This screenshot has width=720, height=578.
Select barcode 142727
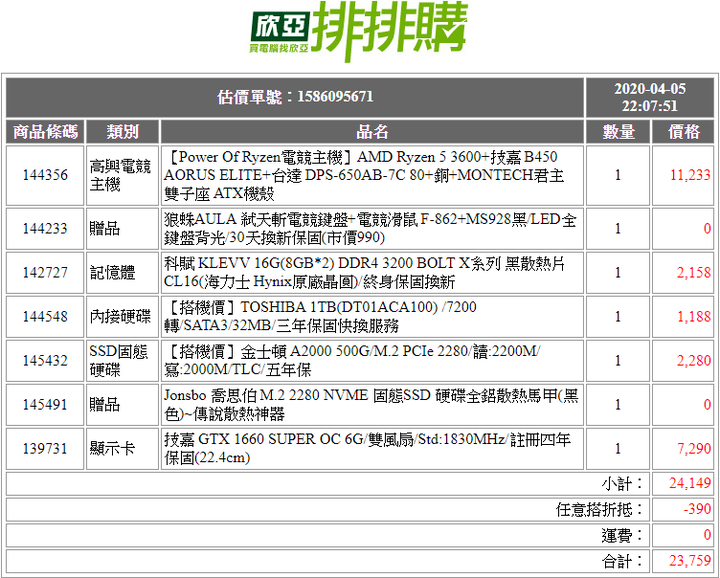[45, 272]
